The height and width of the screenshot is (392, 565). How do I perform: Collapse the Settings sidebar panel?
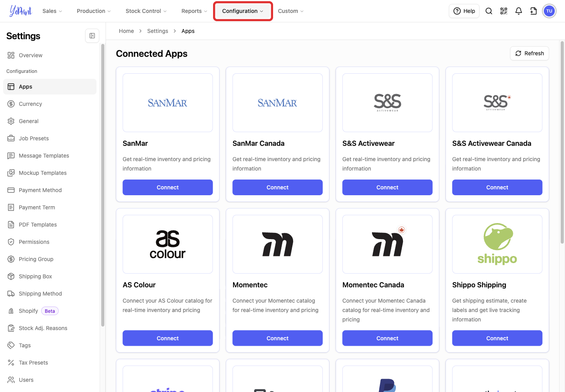tap(92, 36)
